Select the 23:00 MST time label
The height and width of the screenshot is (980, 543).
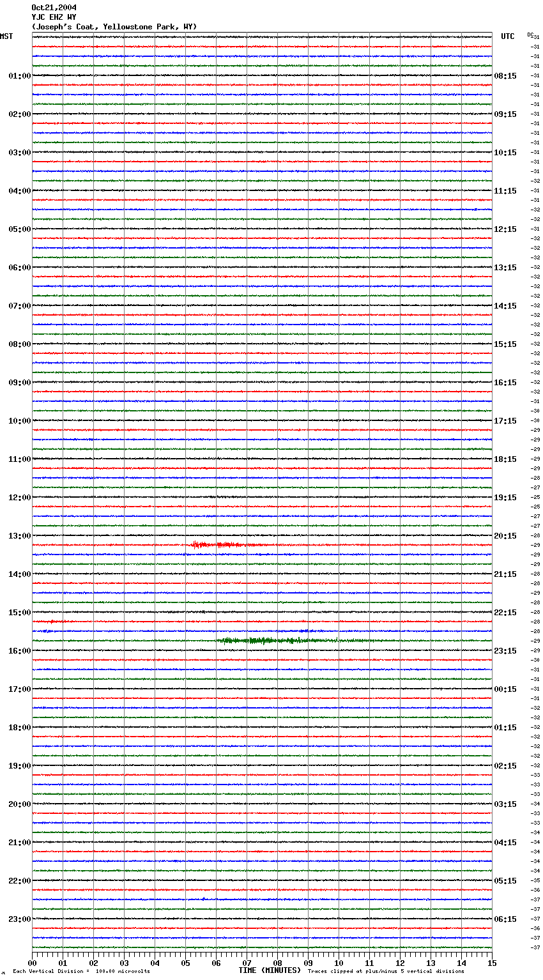coord(20,919)
